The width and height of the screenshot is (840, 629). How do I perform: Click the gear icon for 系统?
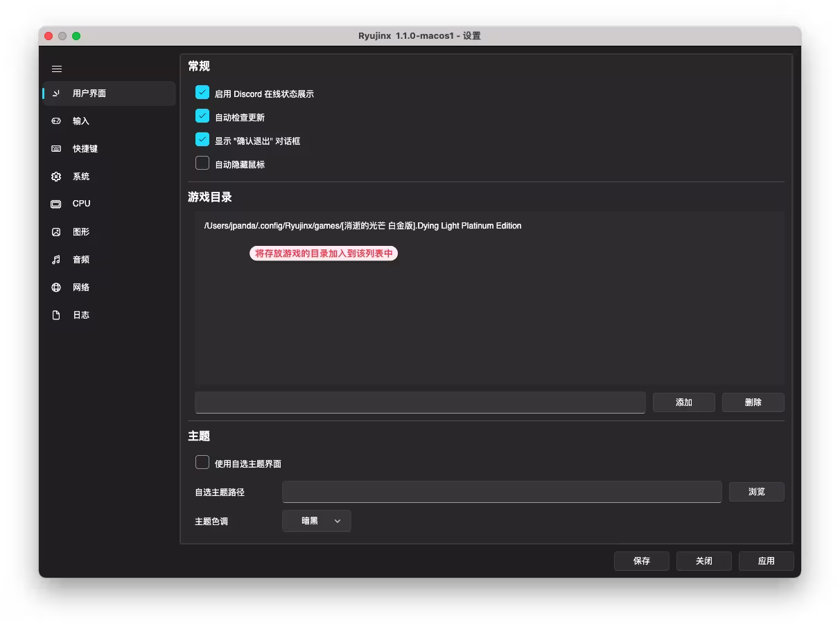[x=56, y=176]
